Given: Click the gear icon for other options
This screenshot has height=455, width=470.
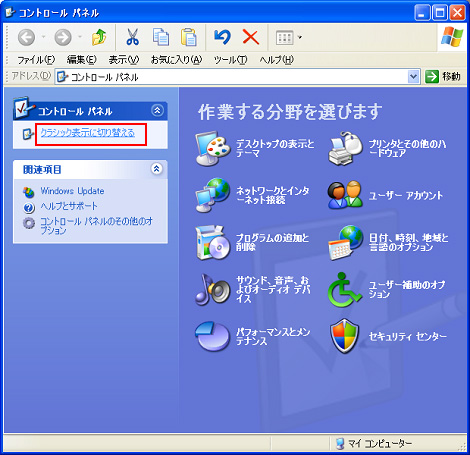Looking at the screenshot, I should click(29, 223).
